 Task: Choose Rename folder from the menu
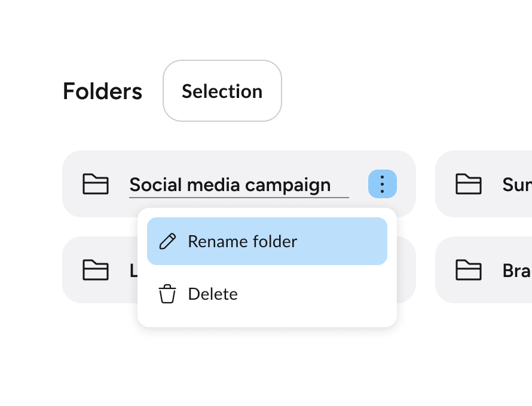point(242,241)
